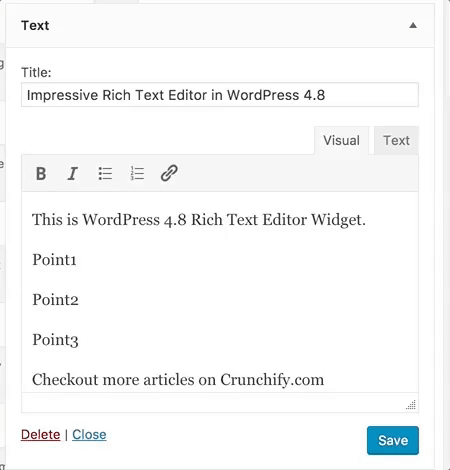Viewport: 450px width, 470px height.
Task: Place cursor on the Point3 line
Action: [x=55, y=340]
